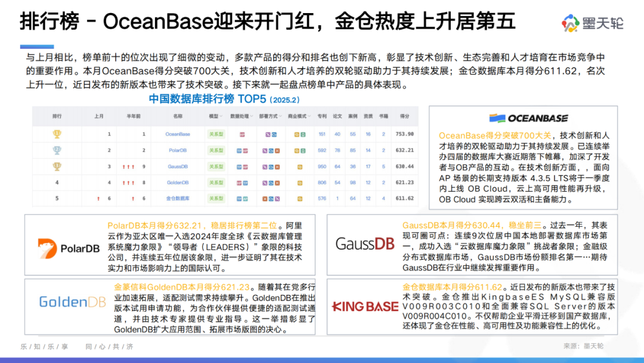
Task: Click the 来源：墨天轮 source note
Action: (583, 346)
